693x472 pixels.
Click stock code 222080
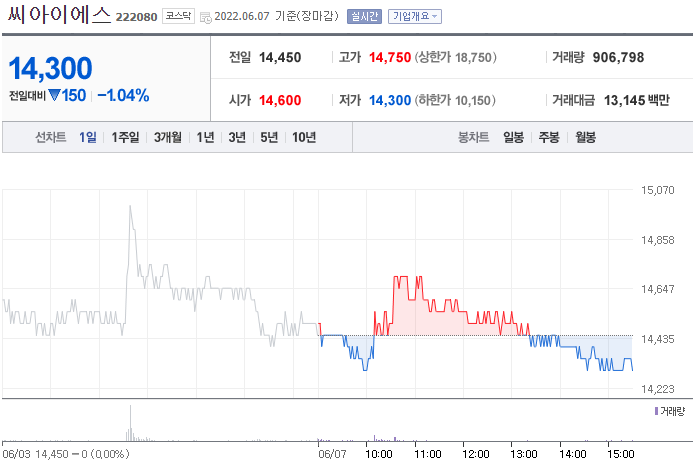click(136, 17)
